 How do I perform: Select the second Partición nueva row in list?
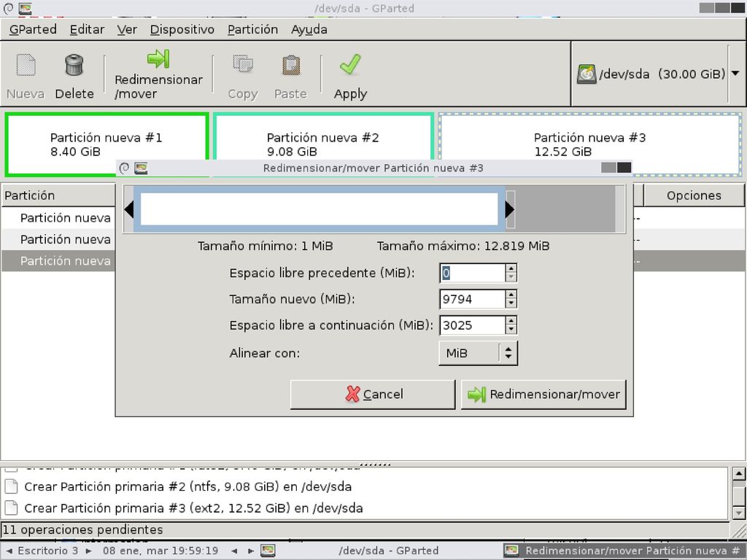click(58, 239)
